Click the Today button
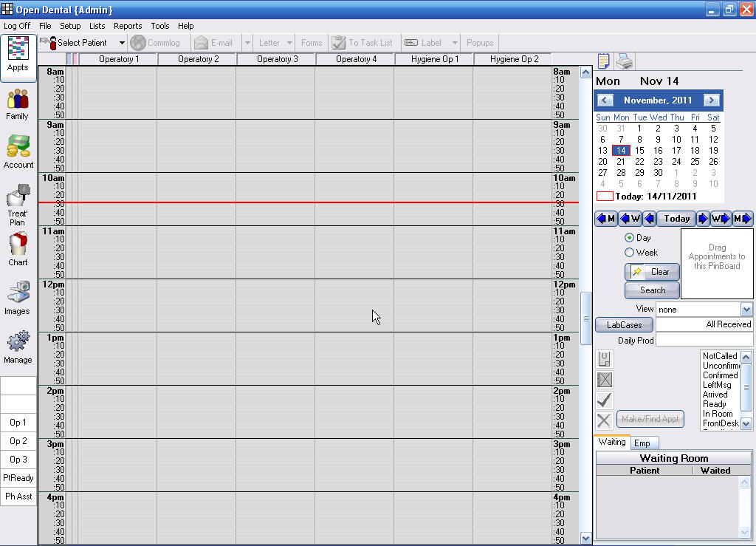 pyautogui.click(x=676, y=219)
